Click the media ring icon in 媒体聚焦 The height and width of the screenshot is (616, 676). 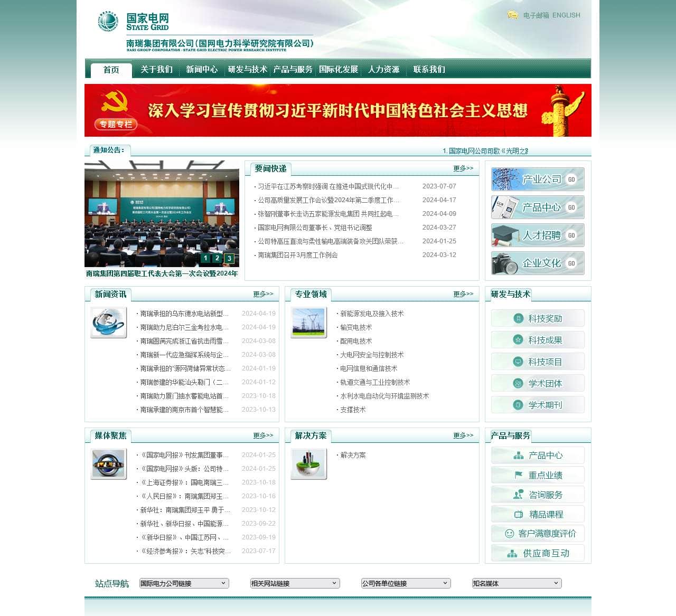tap(109, 464)
